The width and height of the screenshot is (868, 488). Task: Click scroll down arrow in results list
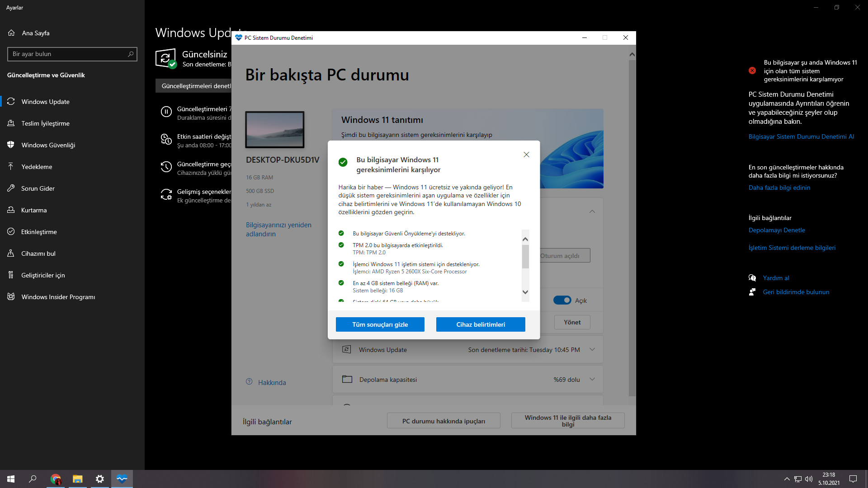(x=525, y=292)
